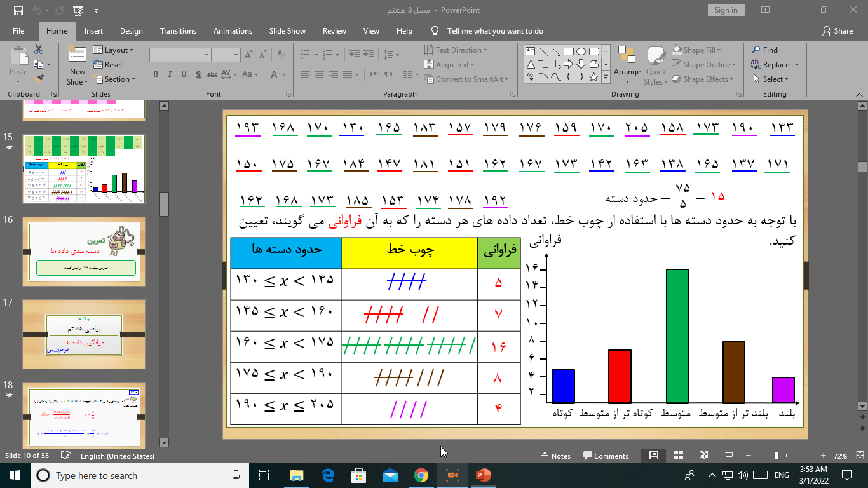Image resolution: width=868 pixels, height=488 pixels.
Task: Select slide 17 thumbnail in panel
Action: coord(84,334)
